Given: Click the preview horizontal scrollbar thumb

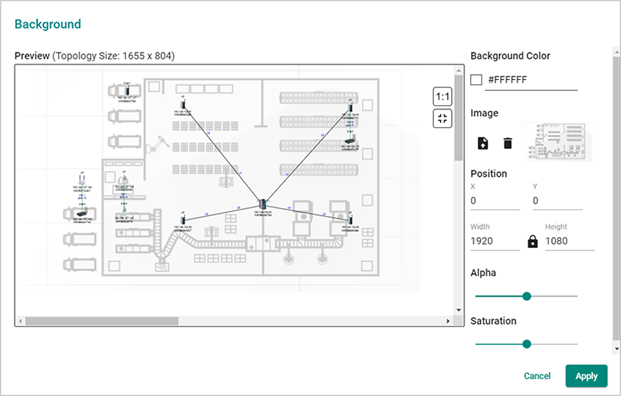Looking at the screenshot, I should click(x=102, y=321).
